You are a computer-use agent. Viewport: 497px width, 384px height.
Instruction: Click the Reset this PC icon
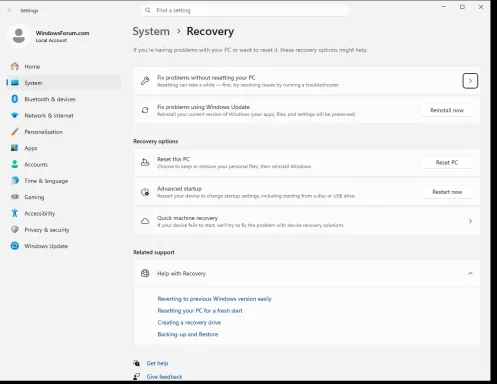click(x=145, y=162)
